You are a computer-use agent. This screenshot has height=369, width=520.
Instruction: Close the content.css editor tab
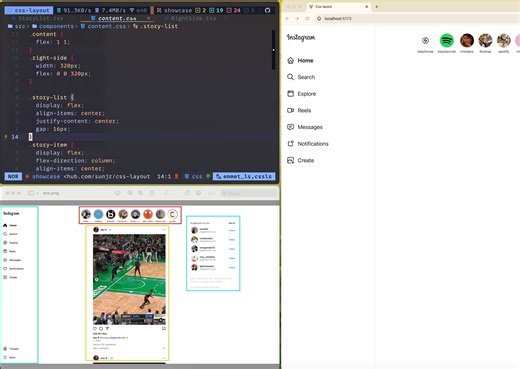coord(148,18)
